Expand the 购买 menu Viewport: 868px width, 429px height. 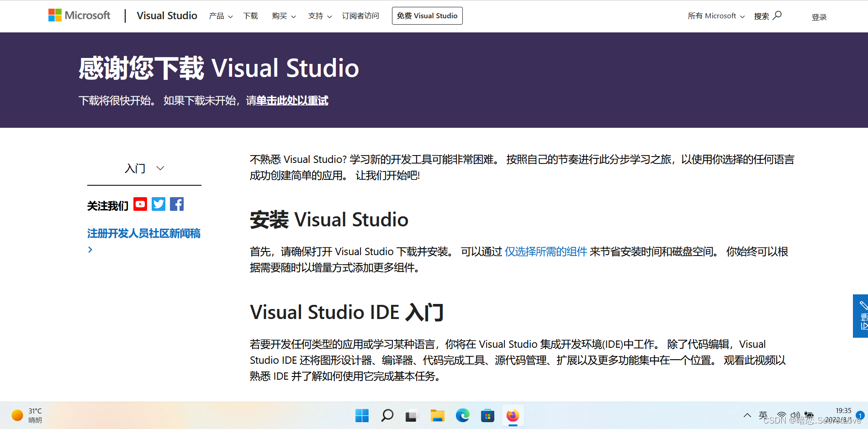284,16
